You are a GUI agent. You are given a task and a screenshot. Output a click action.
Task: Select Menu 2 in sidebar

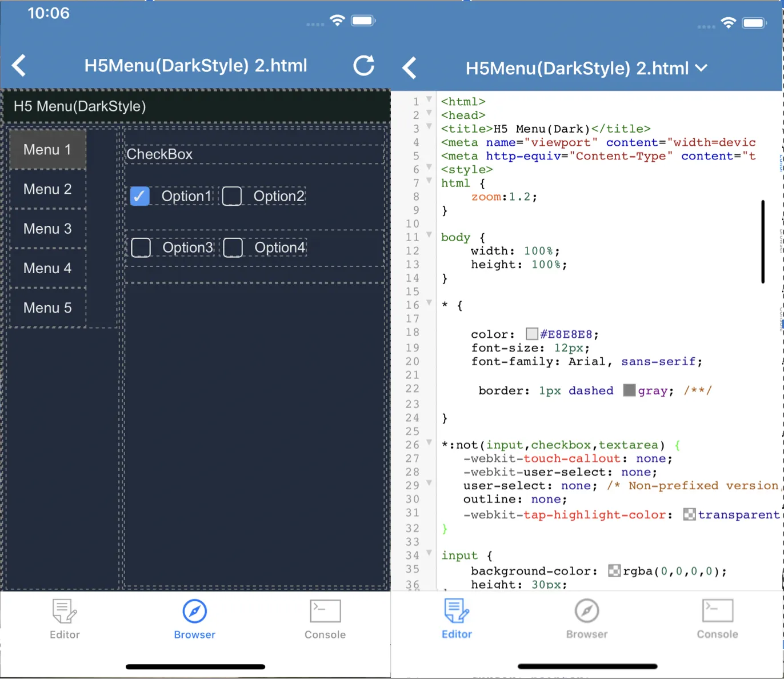[47, 189]
